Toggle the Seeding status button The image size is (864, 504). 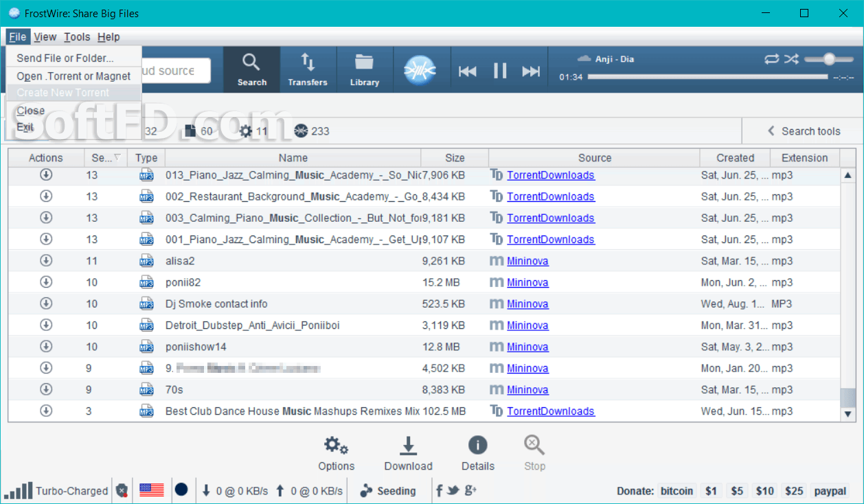coord(388,491)
